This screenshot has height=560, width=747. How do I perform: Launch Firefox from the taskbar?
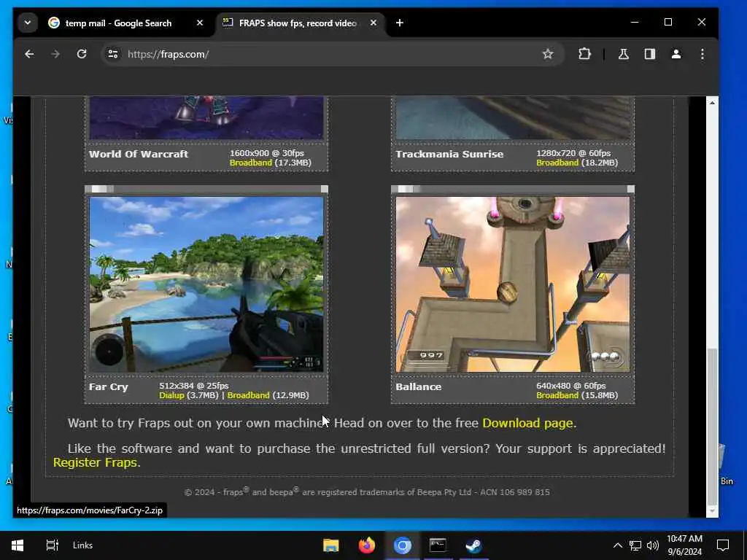366,545
